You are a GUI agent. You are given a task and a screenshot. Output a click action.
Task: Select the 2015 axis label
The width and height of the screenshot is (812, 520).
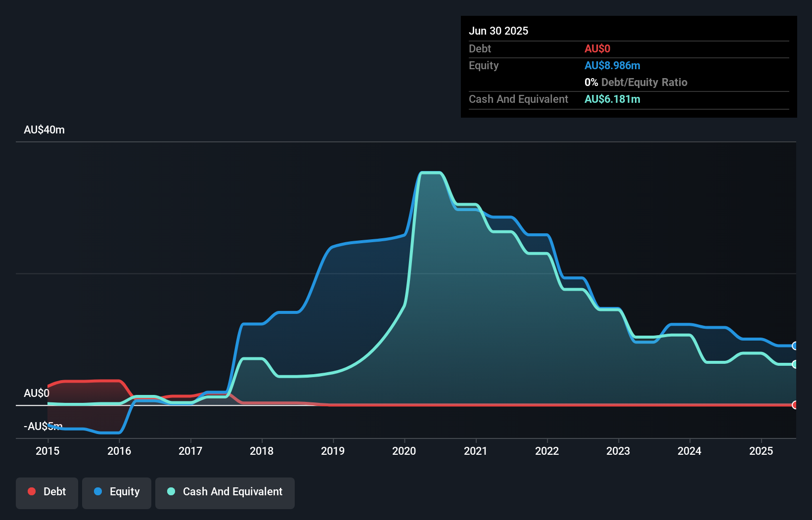click(47, 451)
